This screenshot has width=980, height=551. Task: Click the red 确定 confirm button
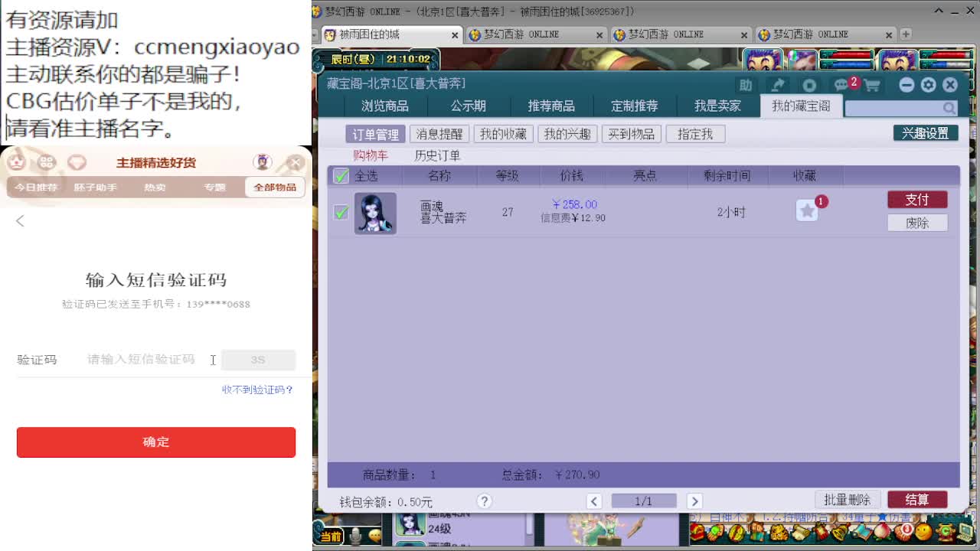click(156, 442)
